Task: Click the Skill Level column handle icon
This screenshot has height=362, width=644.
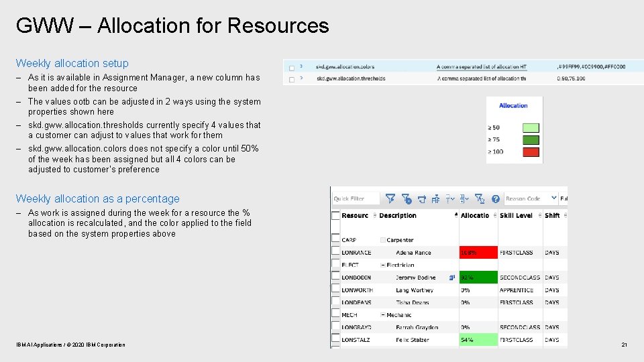Action: pyautogui.click(x=539, y=215)
